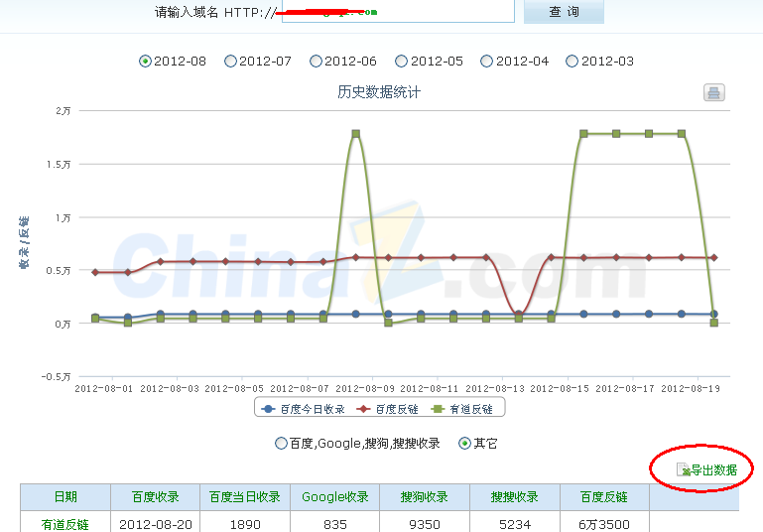Focus the domain name input field

[397, 12]
